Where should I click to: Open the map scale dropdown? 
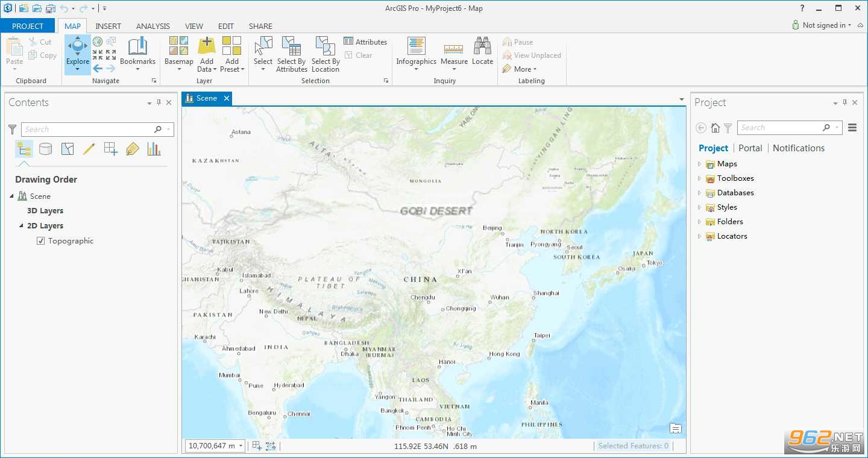click(241, 446)
